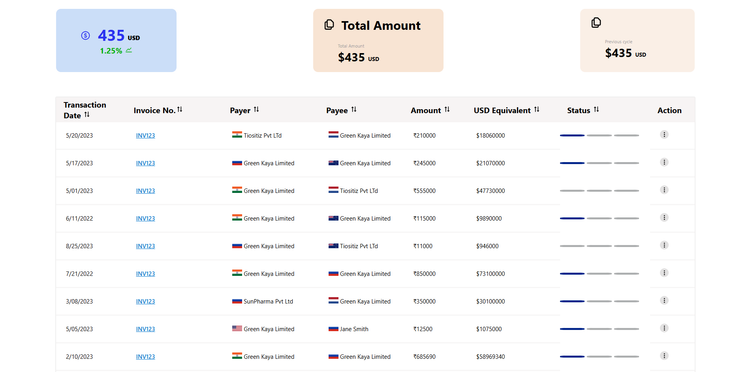Click USD equivalent value $73100000

coord(491,274)
